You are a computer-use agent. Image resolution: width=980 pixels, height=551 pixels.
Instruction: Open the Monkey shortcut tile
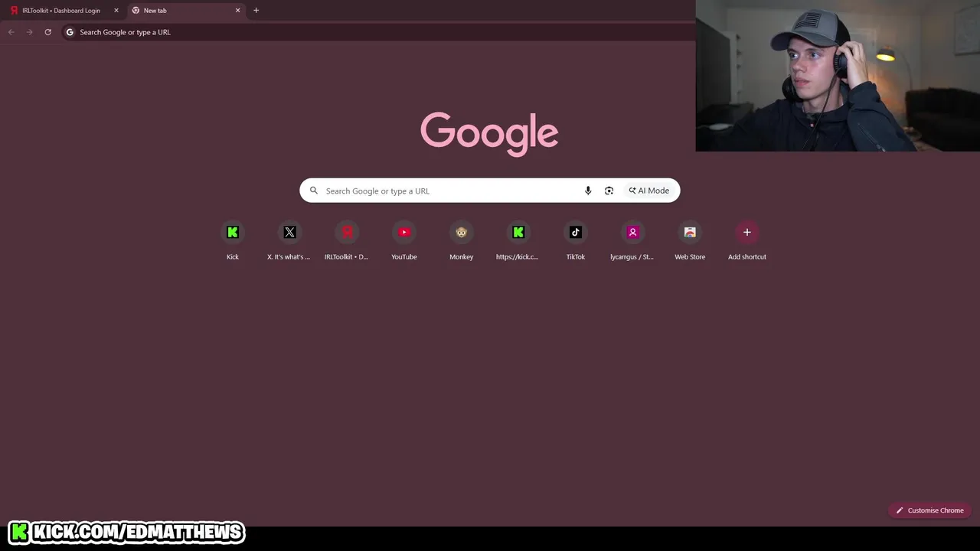pos(461,241)
